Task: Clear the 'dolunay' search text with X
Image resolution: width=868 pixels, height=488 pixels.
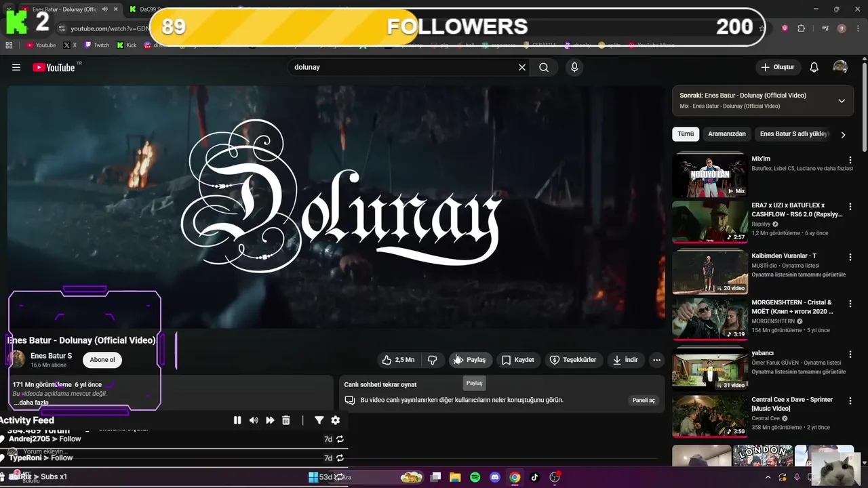Action: coord(522,67)
